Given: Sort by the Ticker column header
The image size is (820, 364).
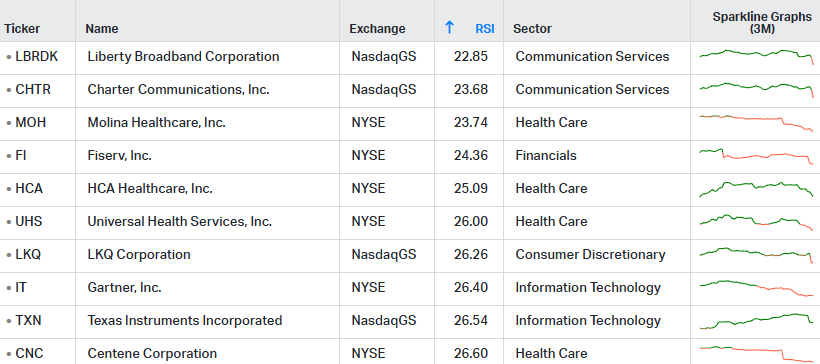Looking at the screenshot, I should tap(22, 29).
